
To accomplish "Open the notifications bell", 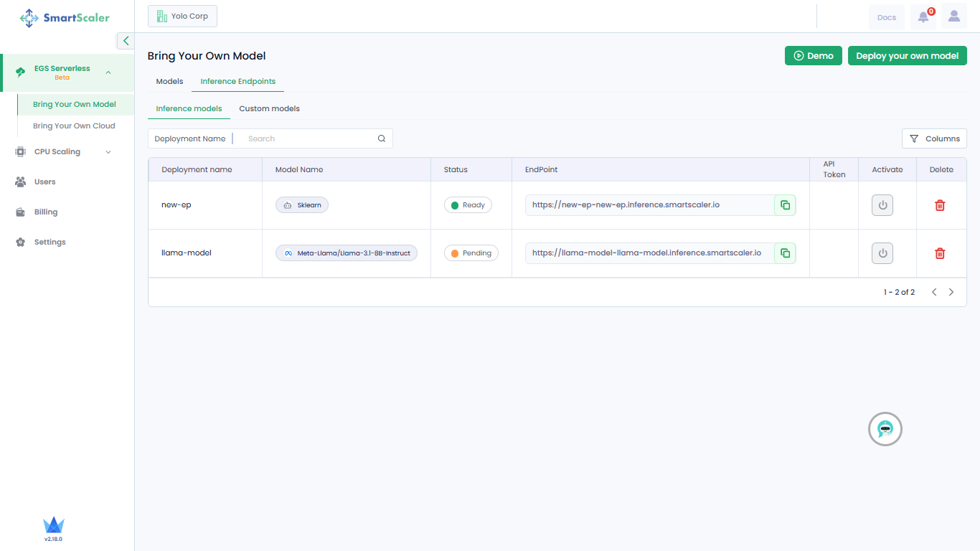I will click(x=923, y=17).
